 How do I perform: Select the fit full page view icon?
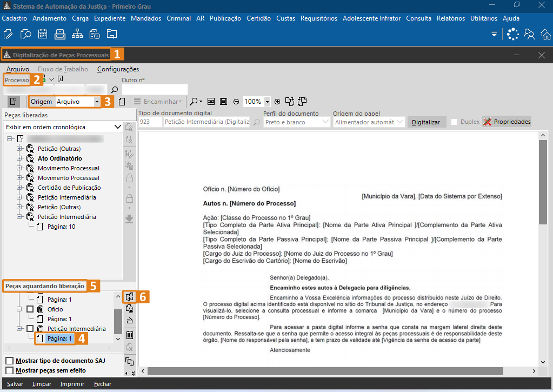[x=224, y=102]
